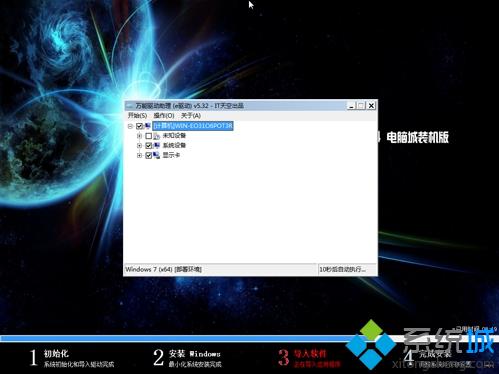Click the blue installation progress bar
Screen dimensions: 499x374
click(177, 338)
